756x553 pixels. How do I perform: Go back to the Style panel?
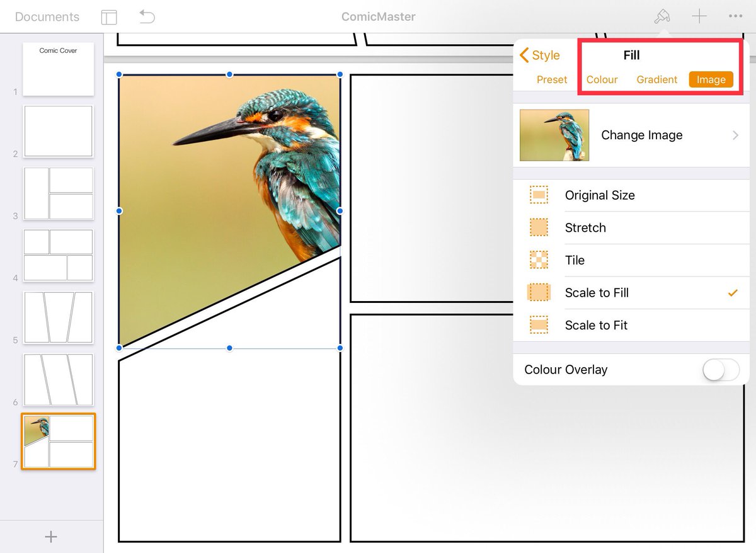(x=540, y=55)
